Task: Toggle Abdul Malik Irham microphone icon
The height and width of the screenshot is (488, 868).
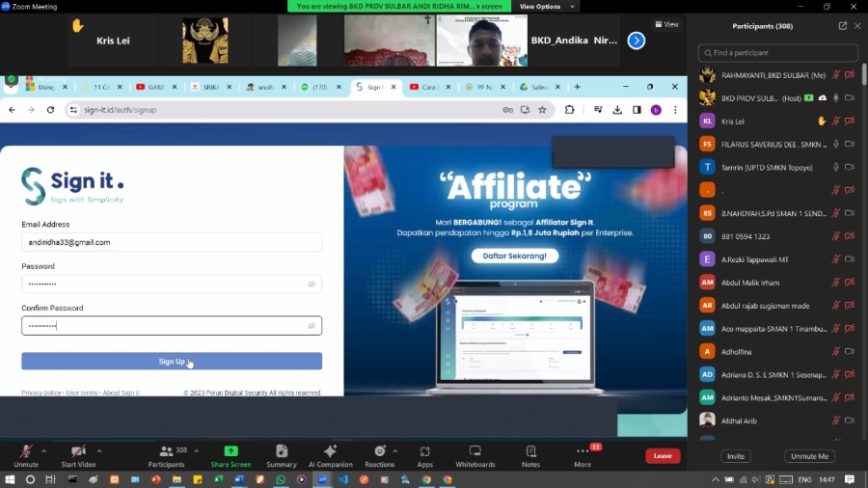Action: [836, 283]
